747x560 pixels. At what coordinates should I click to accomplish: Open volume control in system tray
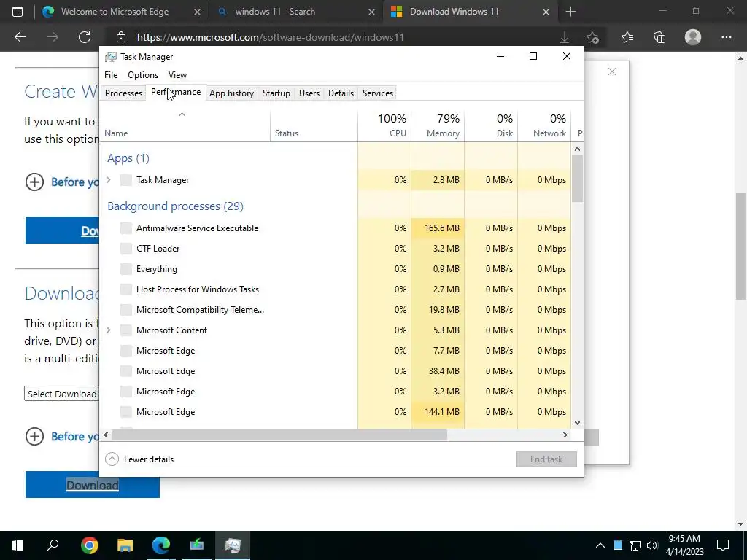[652, 545]
